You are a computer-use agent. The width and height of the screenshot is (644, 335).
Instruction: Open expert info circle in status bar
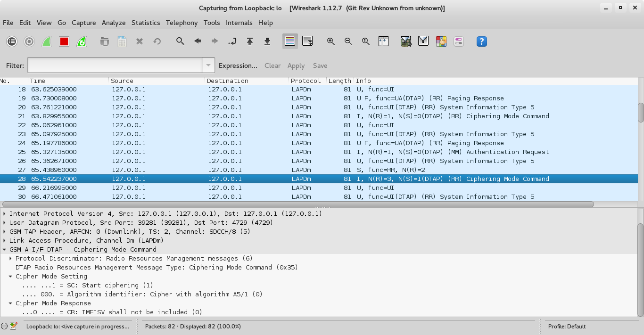(5, 326)
